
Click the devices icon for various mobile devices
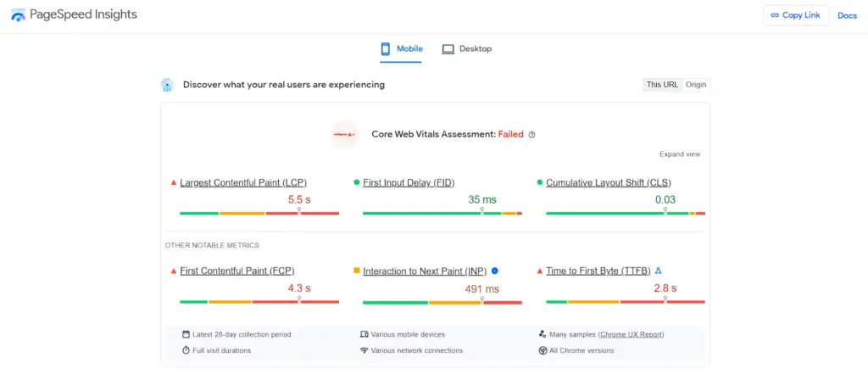(364, 334)
